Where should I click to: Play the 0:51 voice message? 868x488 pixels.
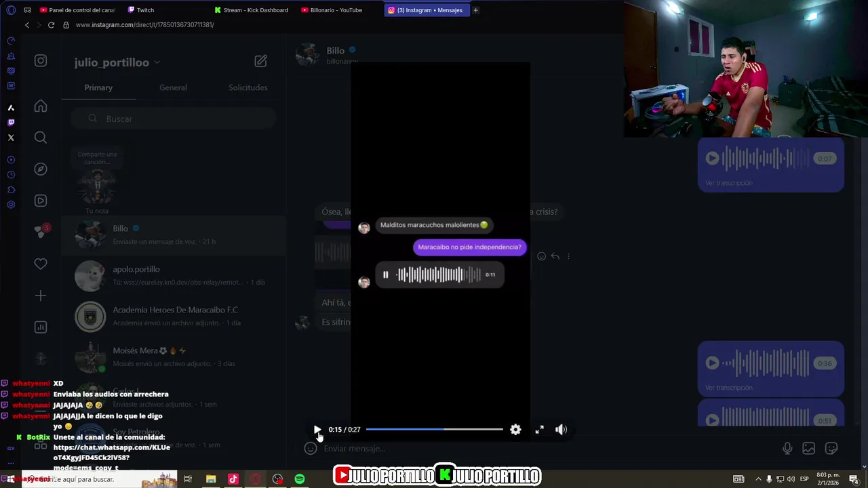[x=712, y=420]
